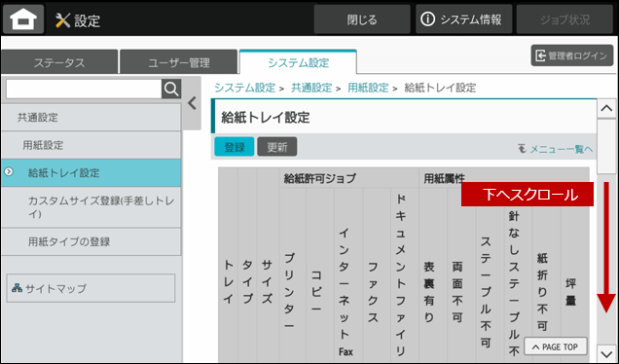Open 共通設定 in the sidebar
This screenshot has width=619, height=364.
point(91,117)
